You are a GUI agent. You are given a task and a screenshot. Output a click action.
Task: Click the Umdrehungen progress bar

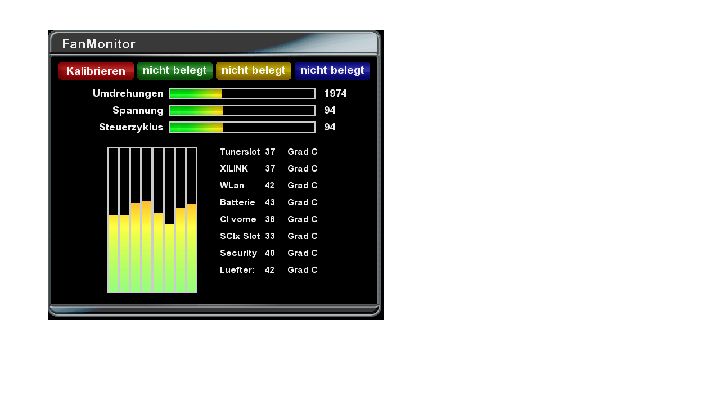(x=242, y=93)
